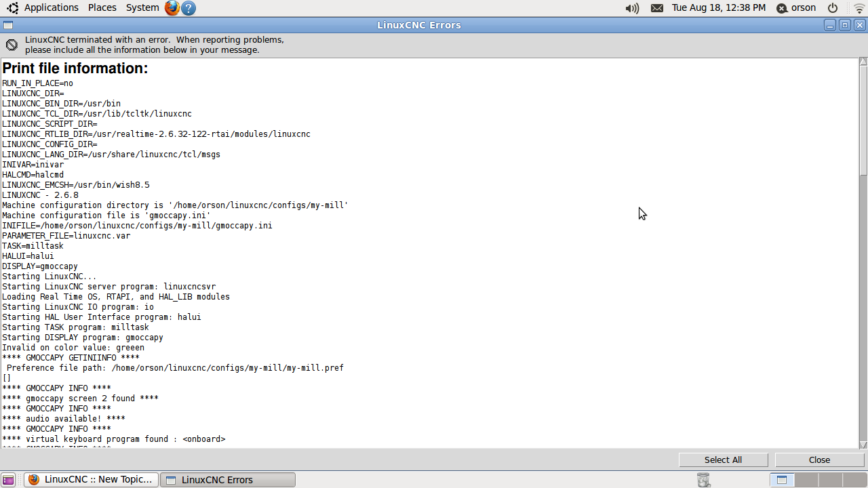This screenshot has width=868, height=488.
Task: Open the Help icon in top panel
Action: [189, 8]
